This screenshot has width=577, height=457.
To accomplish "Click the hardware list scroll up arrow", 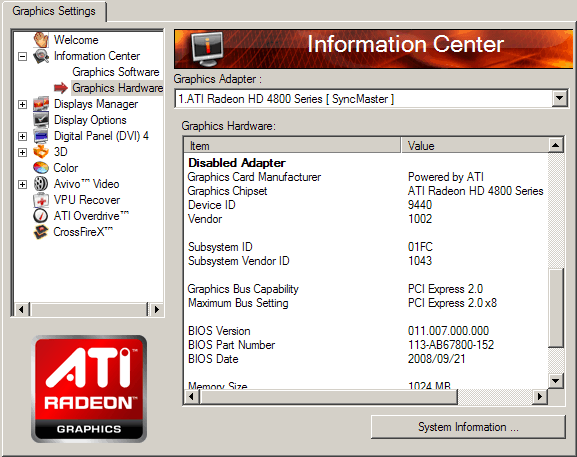I will 556,145.
